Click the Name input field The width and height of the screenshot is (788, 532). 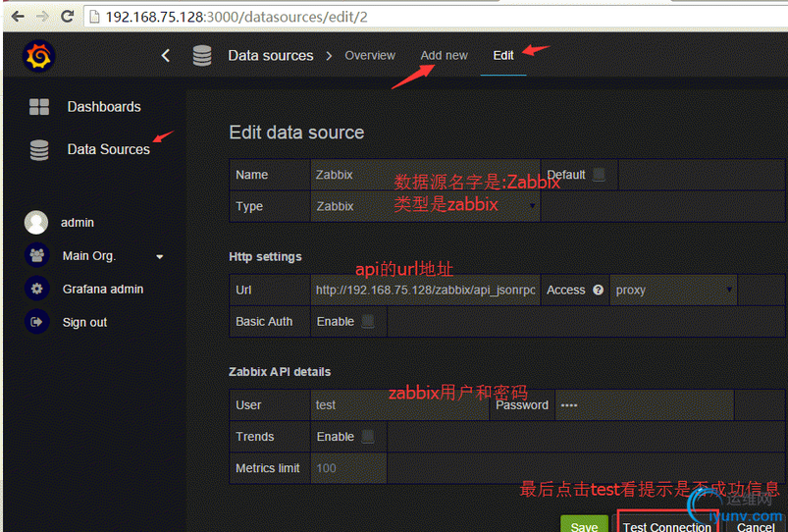click(x=425, y=175)
